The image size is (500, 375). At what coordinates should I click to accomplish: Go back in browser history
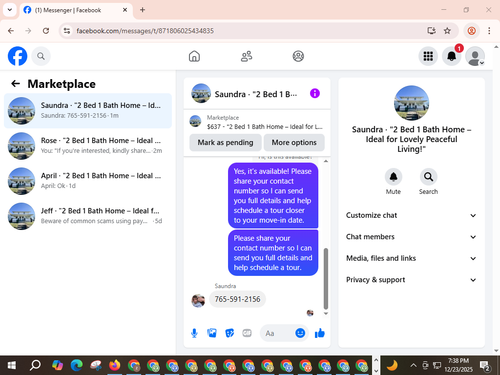point(11,31)
